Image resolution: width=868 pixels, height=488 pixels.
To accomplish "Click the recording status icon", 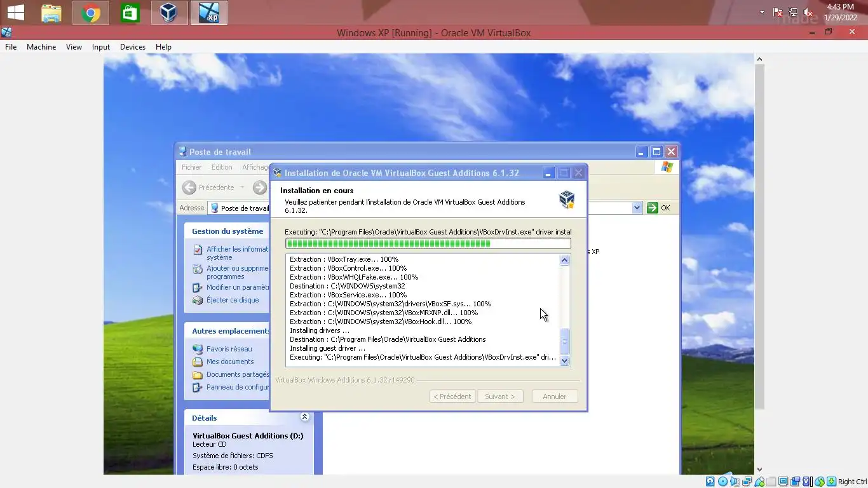I will (796, 482).
